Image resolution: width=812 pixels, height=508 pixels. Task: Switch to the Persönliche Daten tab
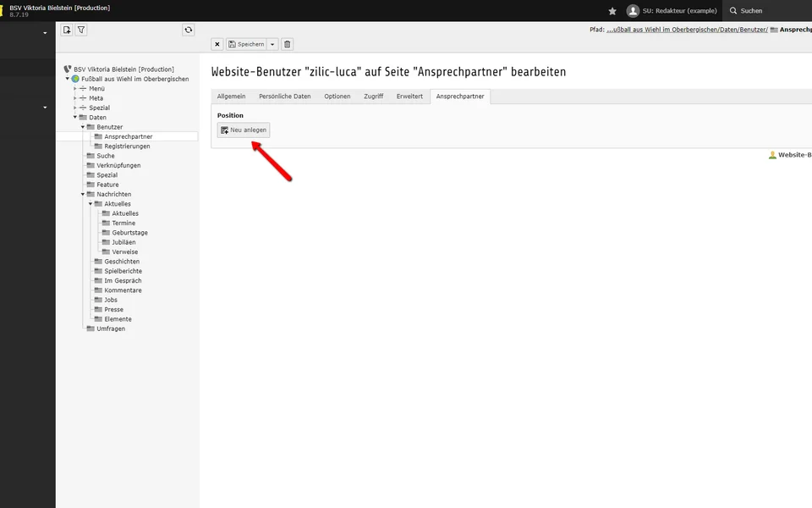pos(284,97)
